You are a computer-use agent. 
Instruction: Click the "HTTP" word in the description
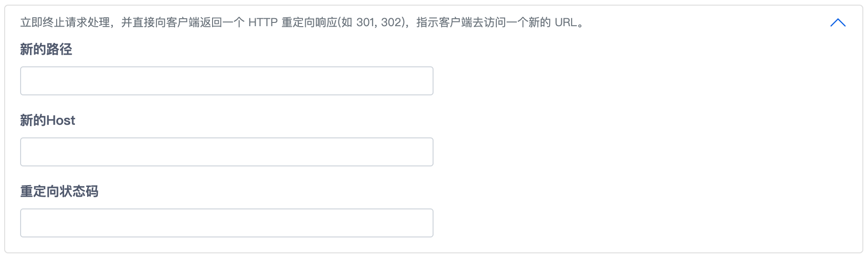click(263, 22)
